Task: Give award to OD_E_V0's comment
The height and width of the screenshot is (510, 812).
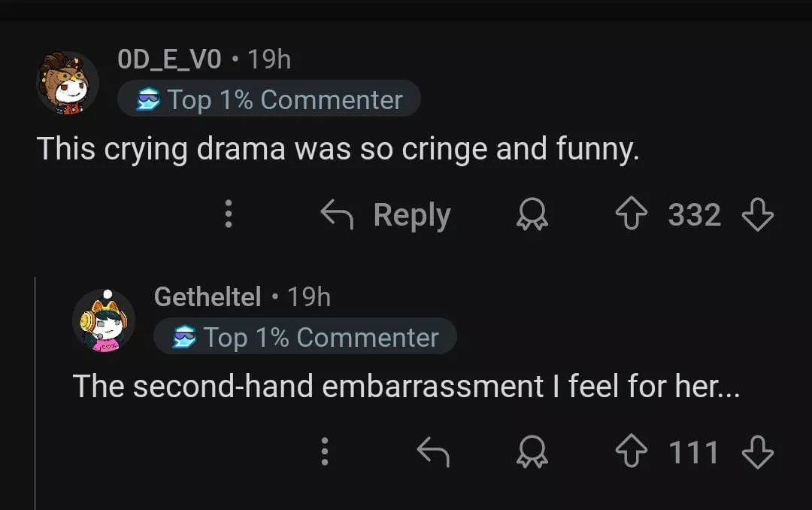Action: 532,217
